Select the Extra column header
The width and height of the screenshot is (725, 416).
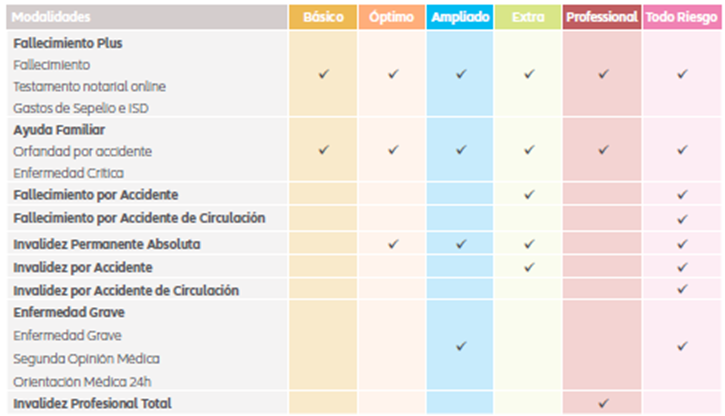pyautogui.click(x=528, y=18)
